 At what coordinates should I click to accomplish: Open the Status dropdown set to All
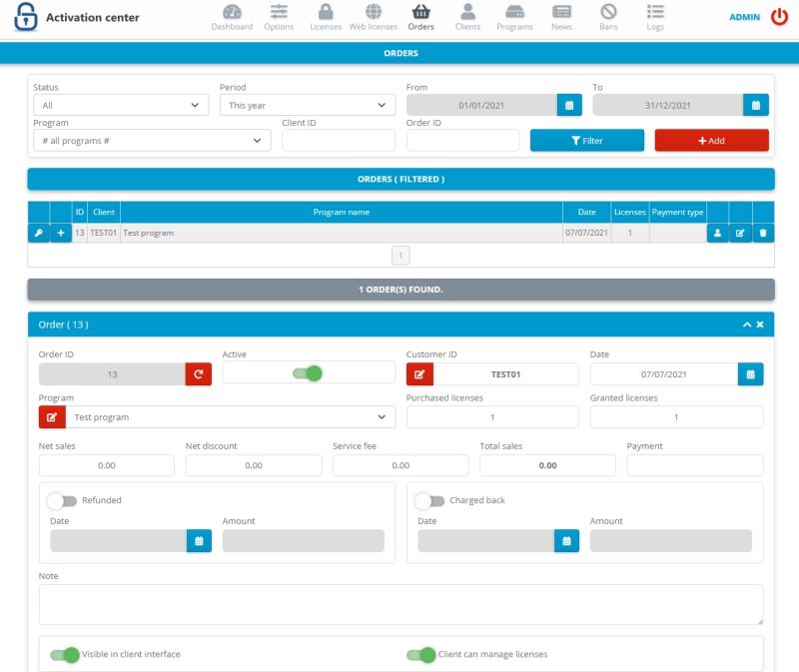click(x=121, y=105)
